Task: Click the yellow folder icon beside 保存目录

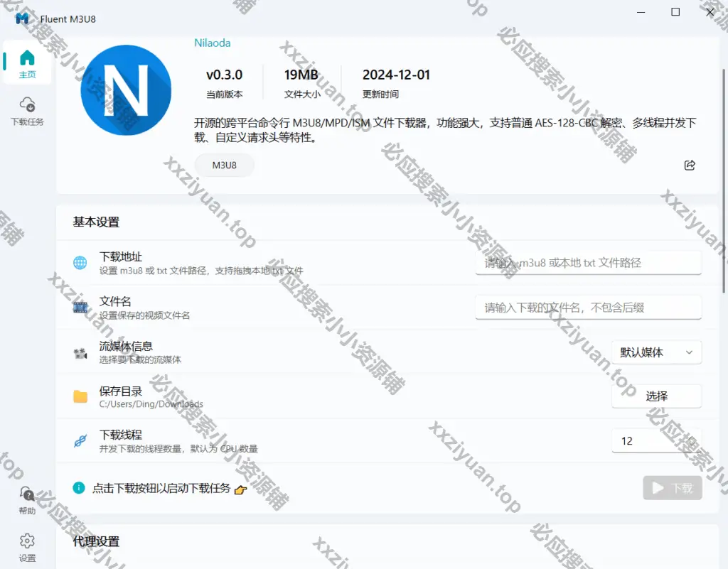Action: pos(80,396)
